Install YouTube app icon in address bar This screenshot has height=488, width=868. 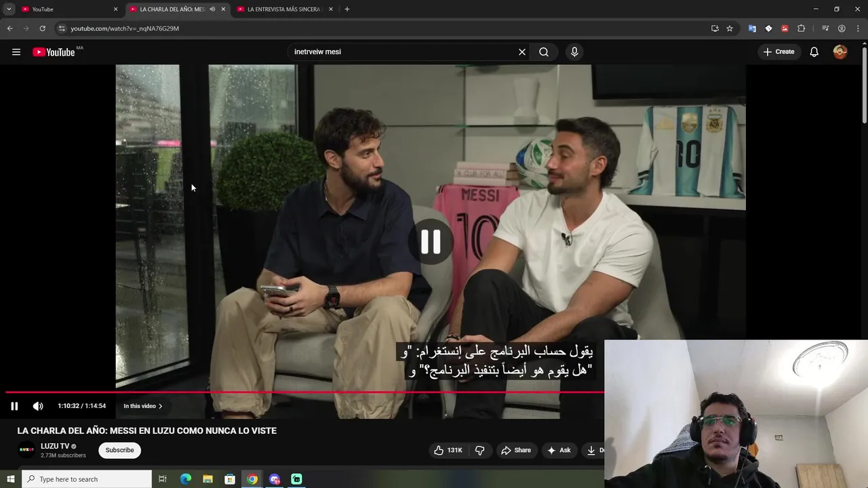[715, 28]
